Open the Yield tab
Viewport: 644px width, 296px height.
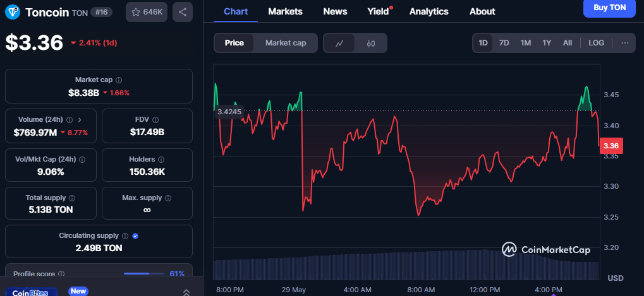378,11
